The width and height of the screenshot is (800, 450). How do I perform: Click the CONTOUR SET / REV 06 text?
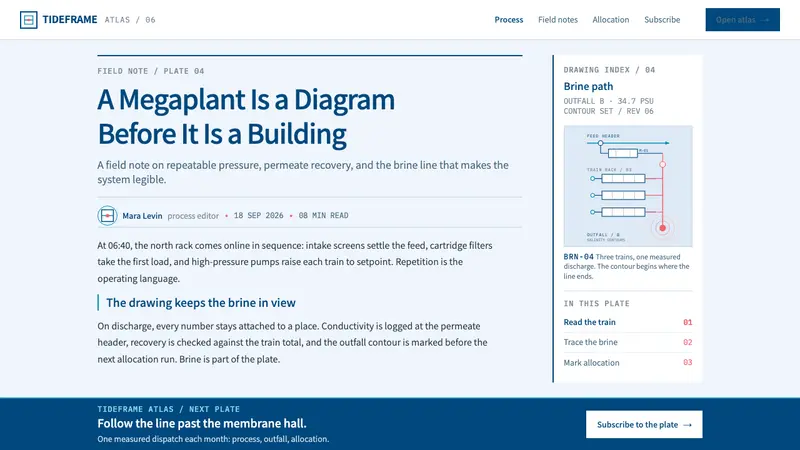[x=608, y=111]
